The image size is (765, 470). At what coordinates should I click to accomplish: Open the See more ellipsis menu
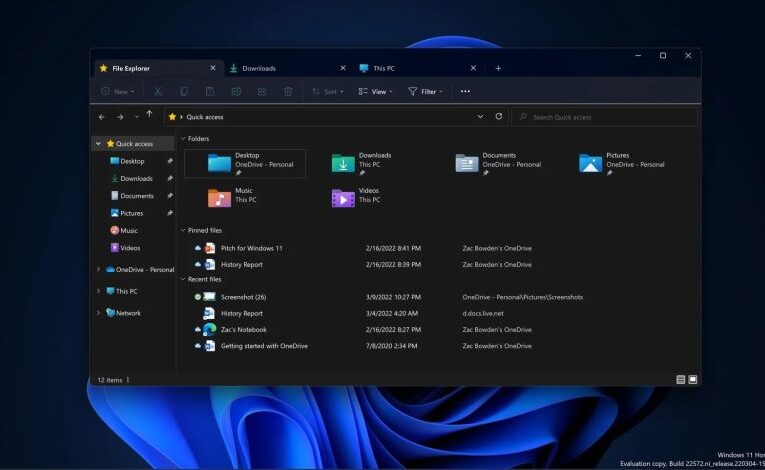coord(465,91)
